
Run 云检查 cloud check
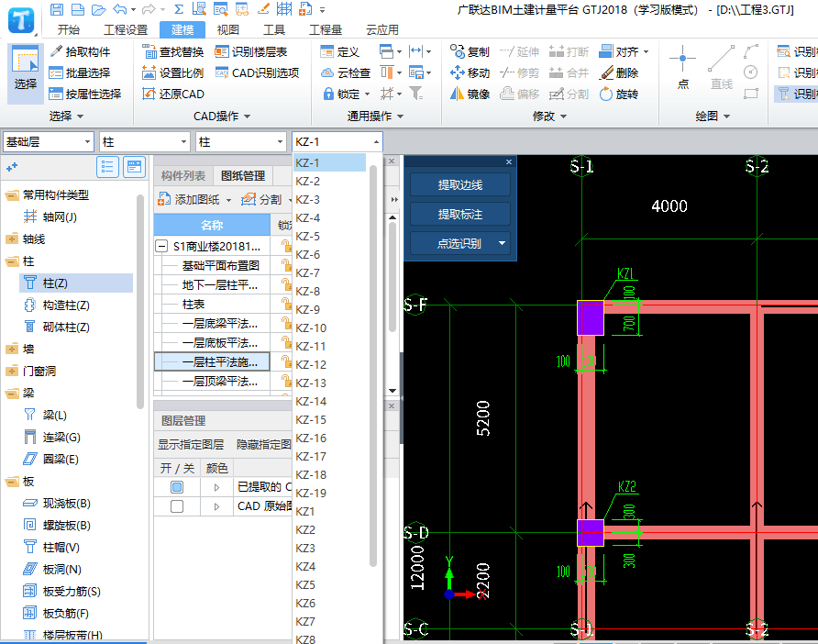click(x=346, y=73)
